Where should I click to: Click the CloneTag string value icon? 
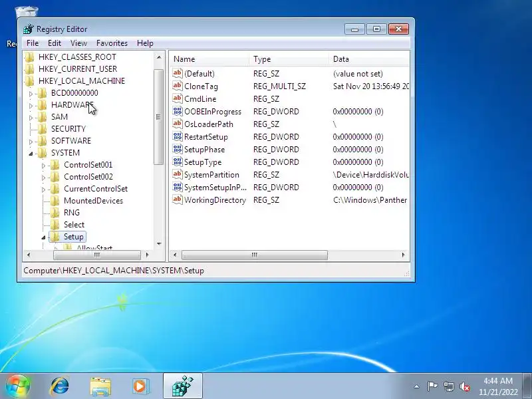click(x=178, y=86)
